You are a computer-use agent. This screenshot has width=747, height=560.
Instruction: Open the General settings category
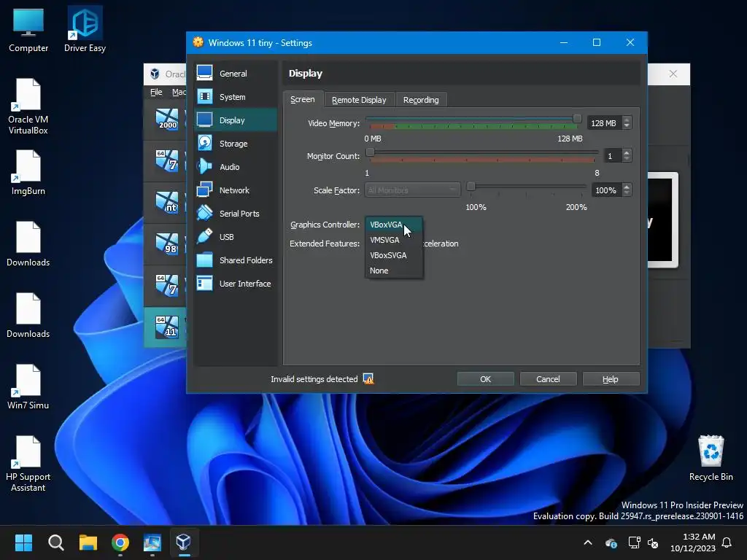[236, 74]
